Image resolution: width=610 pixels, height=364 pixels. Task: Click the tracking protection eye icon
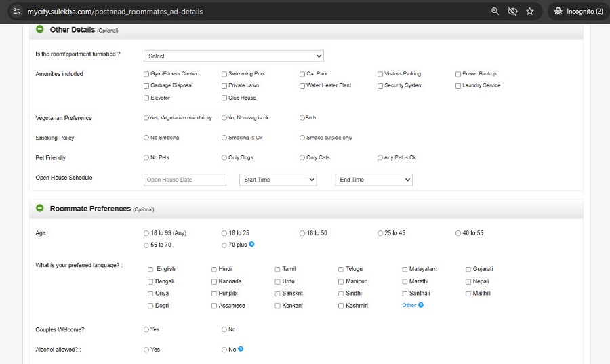pos(512,12)
